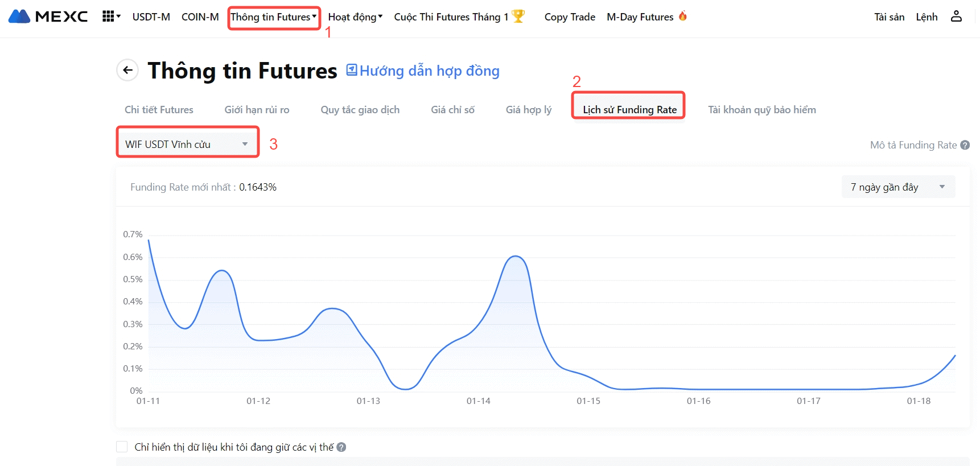The image size is (980, 466).
Task: Click the trophy icon in navigation
Action: pos(518,17)
